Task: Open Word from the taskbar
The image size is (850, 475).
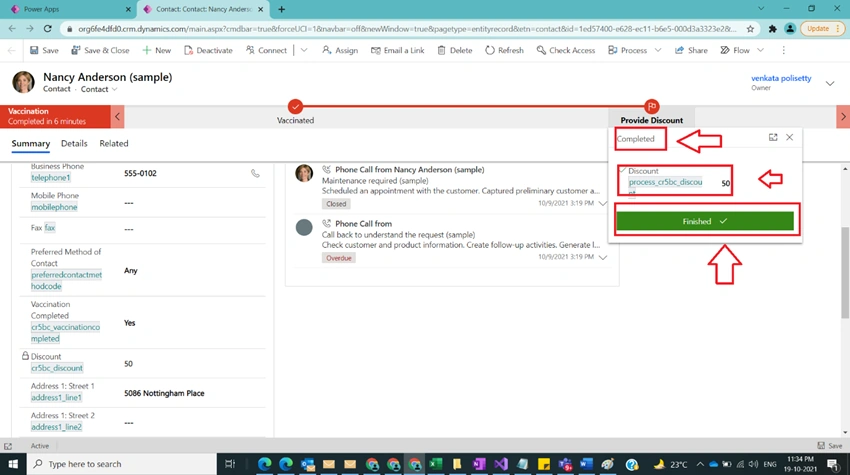Action: (586, 464)
